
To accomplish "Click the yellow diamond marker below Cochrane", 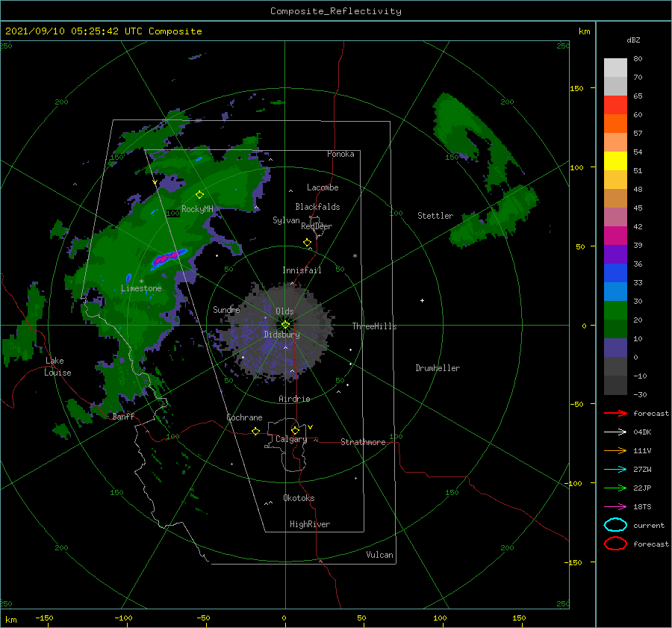I will pos(256,431).
